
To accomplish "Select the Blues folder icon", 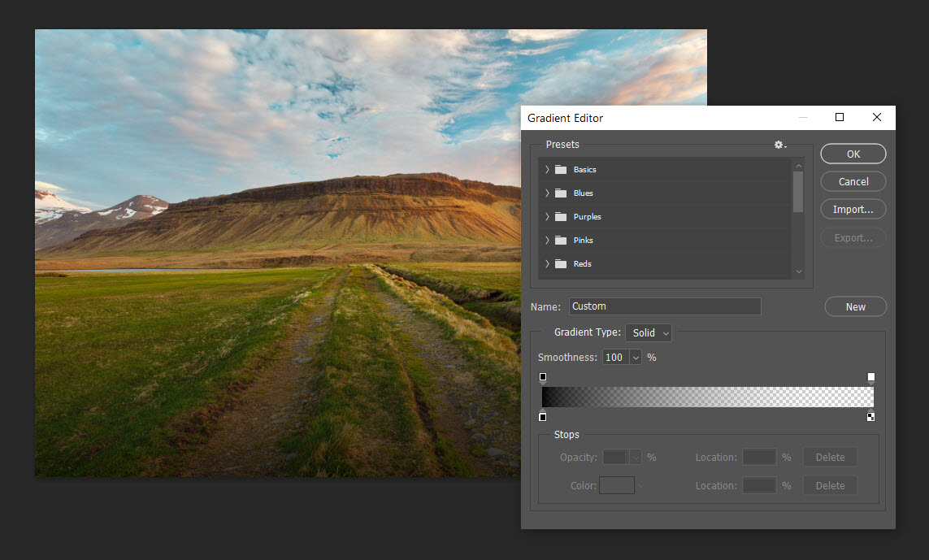I will [561, 193].
